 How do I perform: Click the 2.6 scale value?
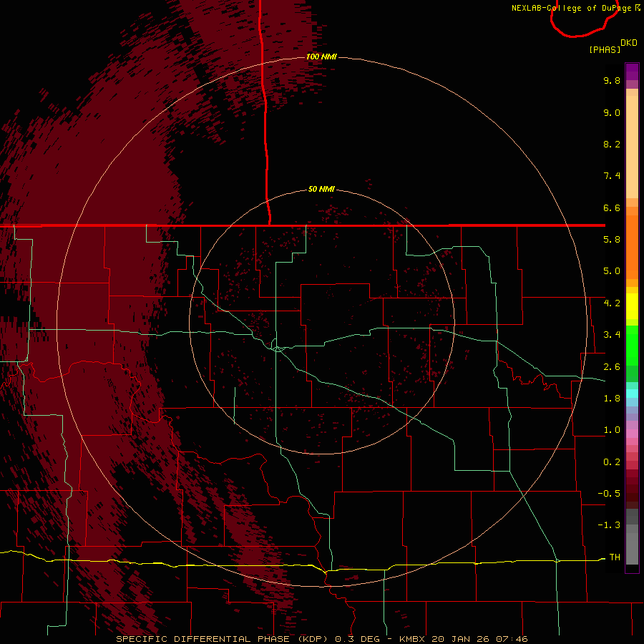(x=612, y=367)
